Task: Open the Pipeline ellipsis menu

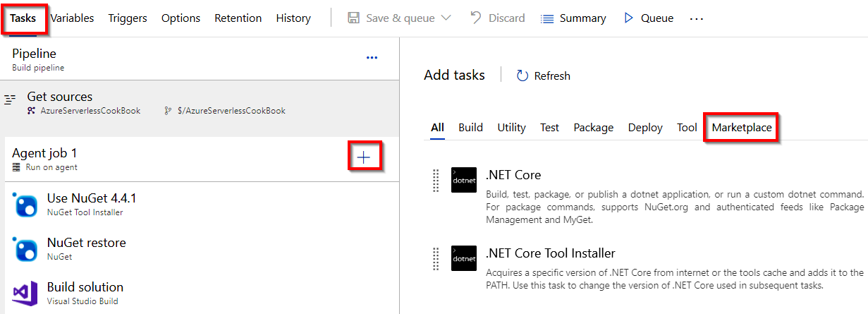Action: click(x=372, y=58)
